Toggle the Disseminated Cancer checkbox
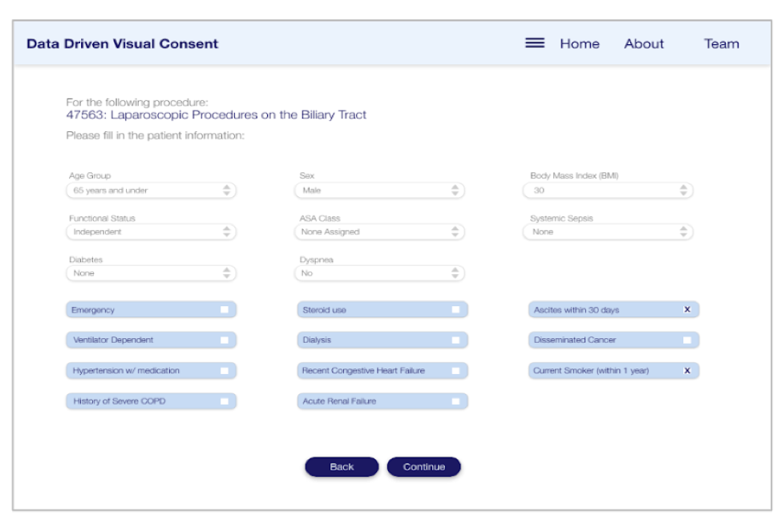Viewport: 781px width, 532px height. (x=687, y=340)
